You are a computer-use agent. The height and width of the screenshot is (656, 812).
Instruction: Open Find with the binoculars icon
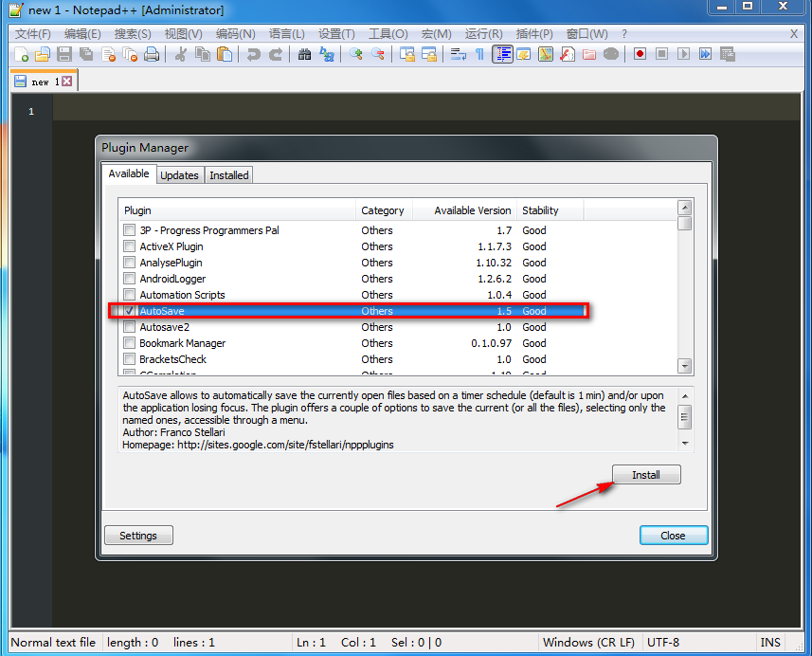[x=304, y=54]
